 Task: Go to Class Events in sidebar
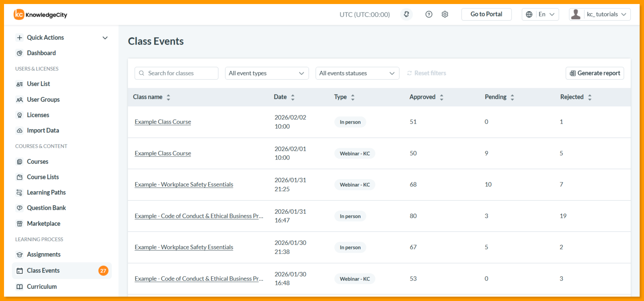62,270
